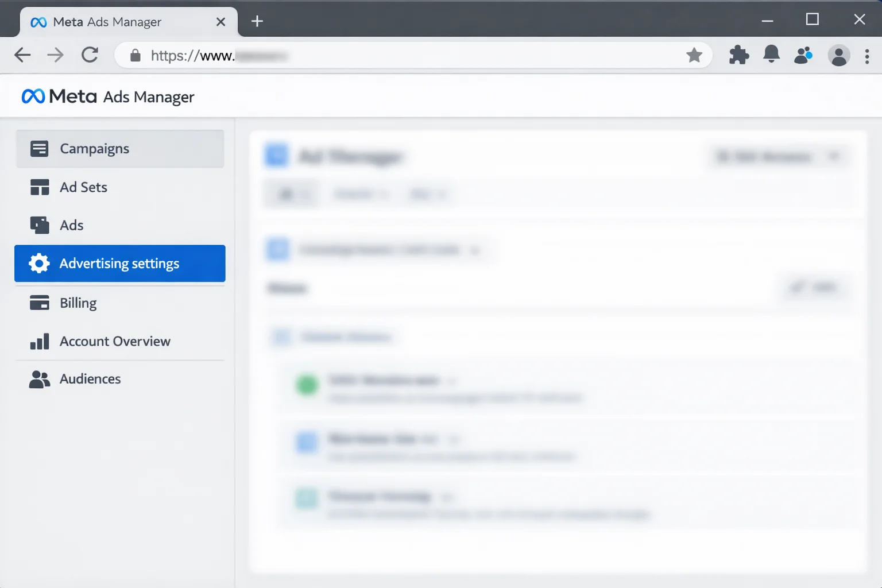Select the Campaigns icon in the sidebar

point(38,148)
